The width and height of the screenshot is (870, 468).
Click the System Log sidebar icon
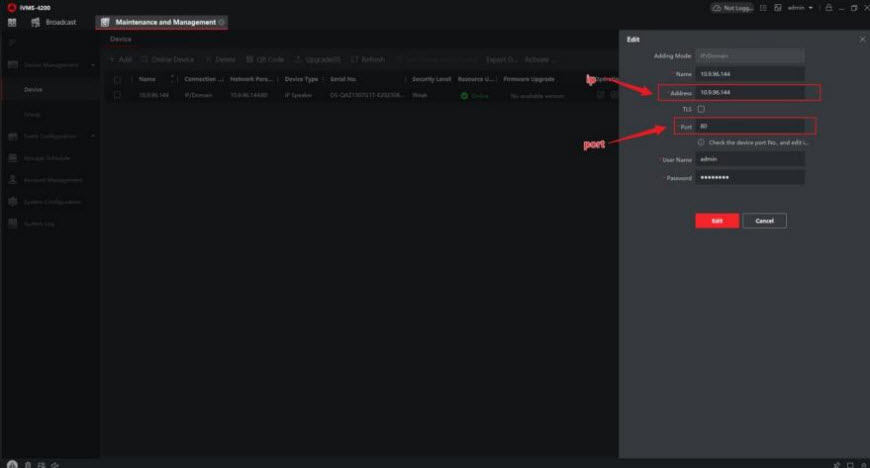point(14,223)
